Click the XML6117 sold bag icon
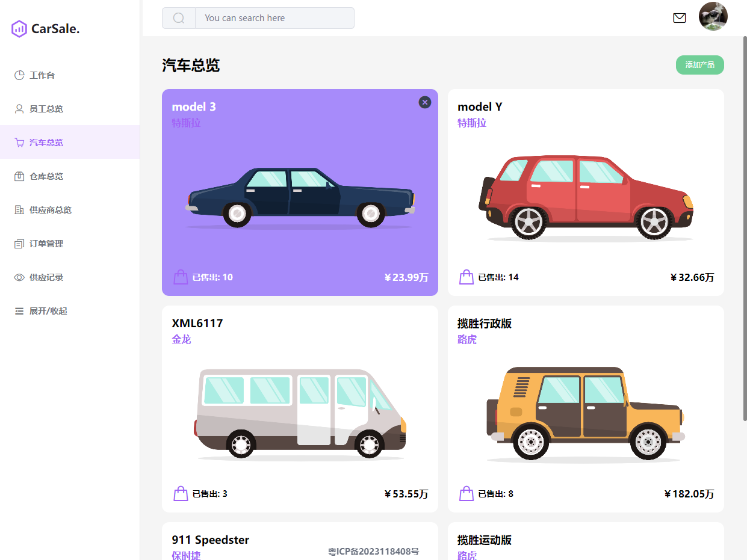The height and width of the screenshot is (560, 747). pyautogui.click(x=181, y=494)
